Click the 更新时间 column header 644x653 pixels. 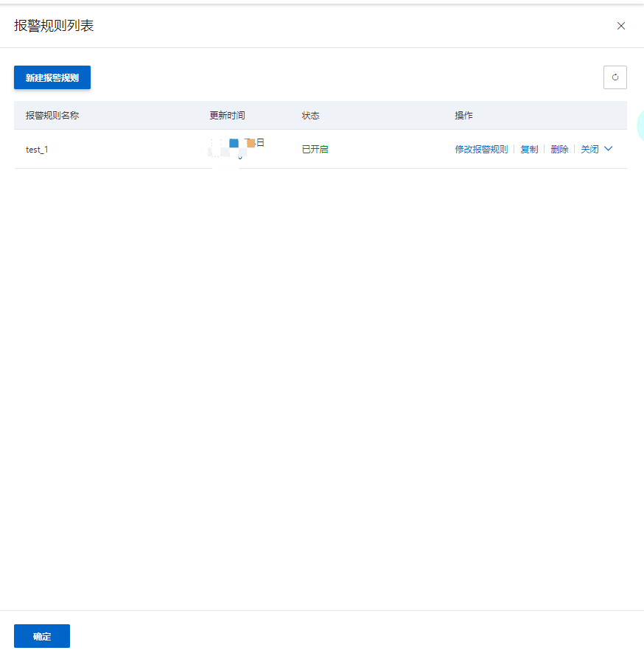click(x=227, y=116)
